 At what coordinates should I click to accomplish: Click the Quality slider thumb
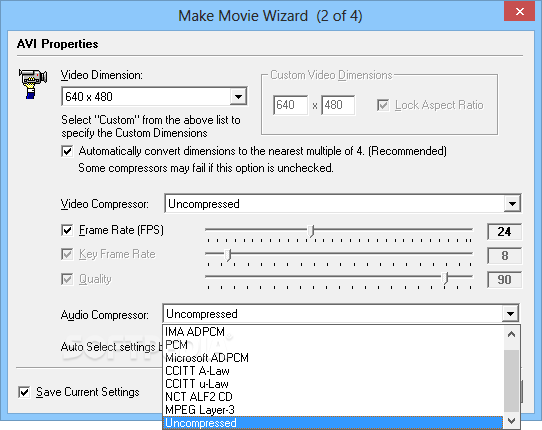[446, 278]
